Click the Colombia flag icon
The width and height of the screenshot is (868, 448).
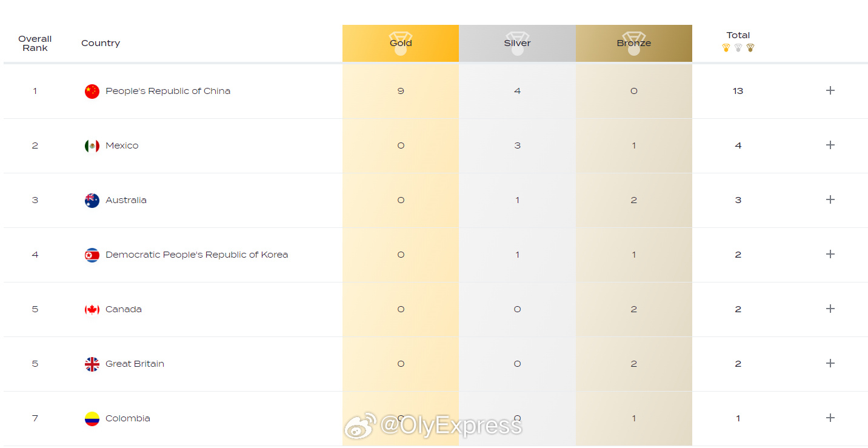click(92, 419)
